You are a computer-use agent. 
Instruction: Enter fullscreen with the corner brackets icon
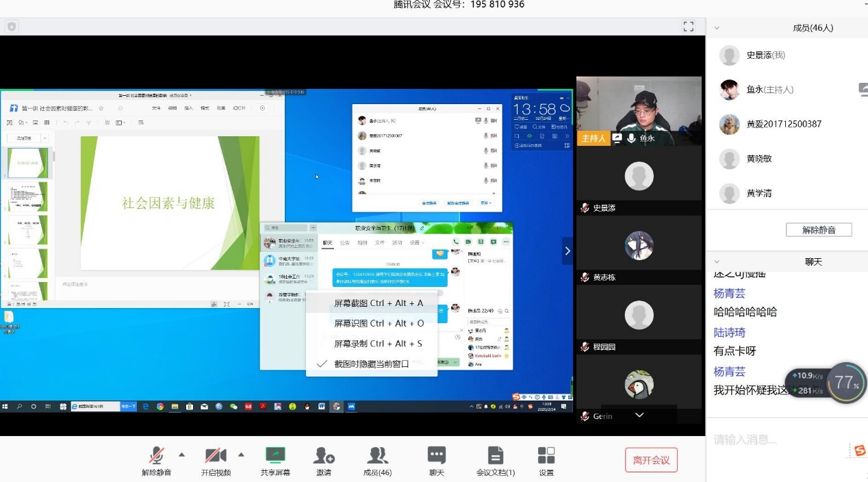[x=689, y=27]
